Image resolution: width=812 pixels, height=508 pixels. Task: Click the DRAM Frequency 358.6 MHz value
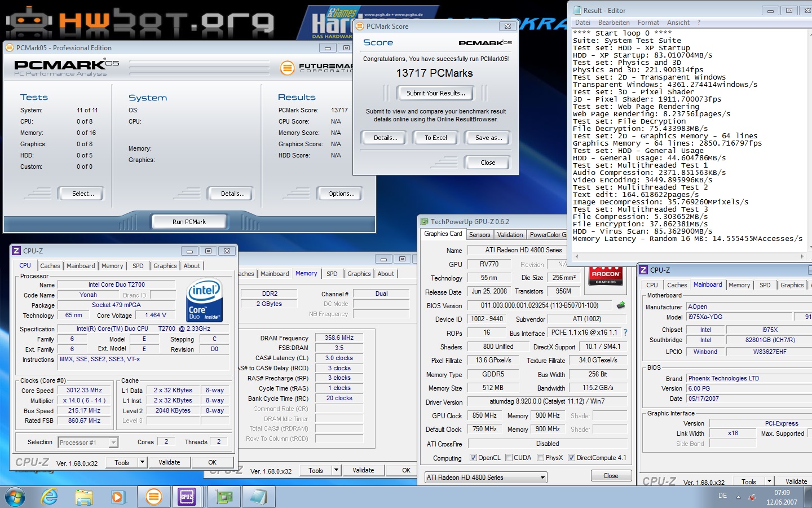click(x=339, y=338)
